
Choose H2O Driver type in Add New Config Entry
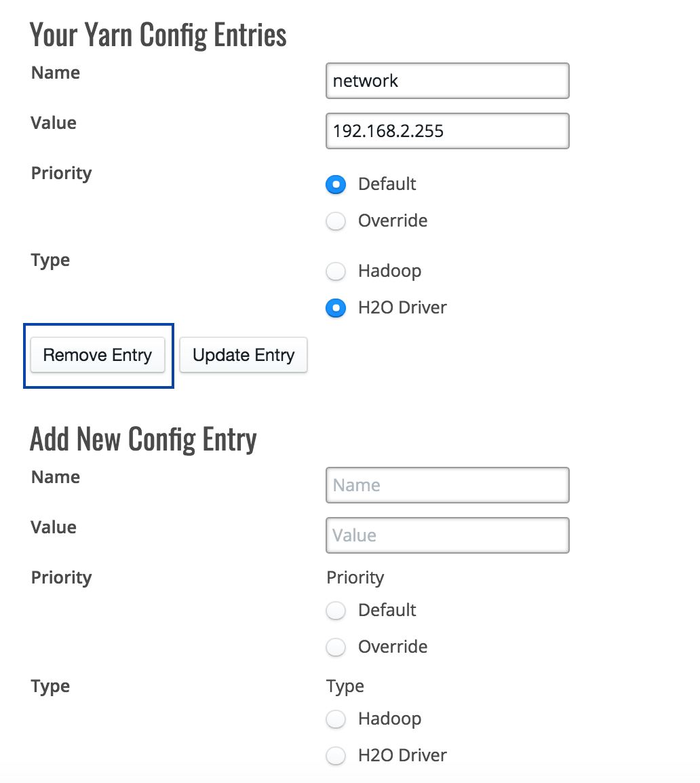[x=336, y=756]
